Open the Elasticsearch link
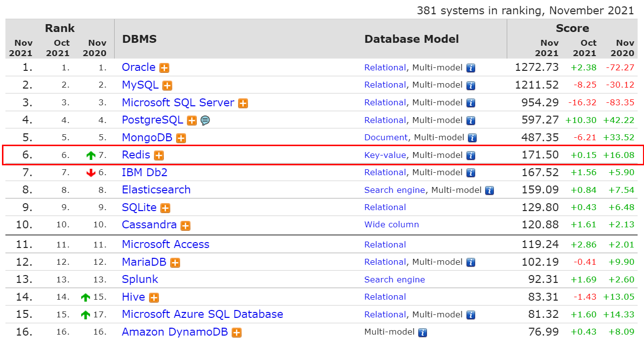 tap(156, 190)
